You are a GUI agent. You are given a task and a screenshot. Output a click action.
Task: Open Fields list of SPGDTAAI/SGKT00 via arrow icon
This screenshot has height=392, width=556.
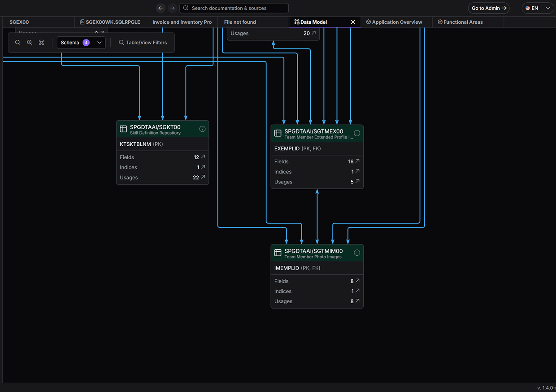tap(203, 157)
